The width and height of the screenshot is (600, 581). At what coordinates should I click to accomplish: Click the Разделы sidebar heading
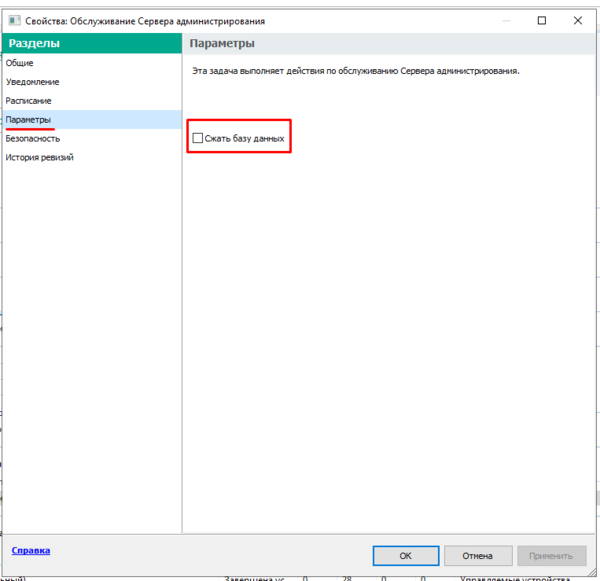[34, 43]
